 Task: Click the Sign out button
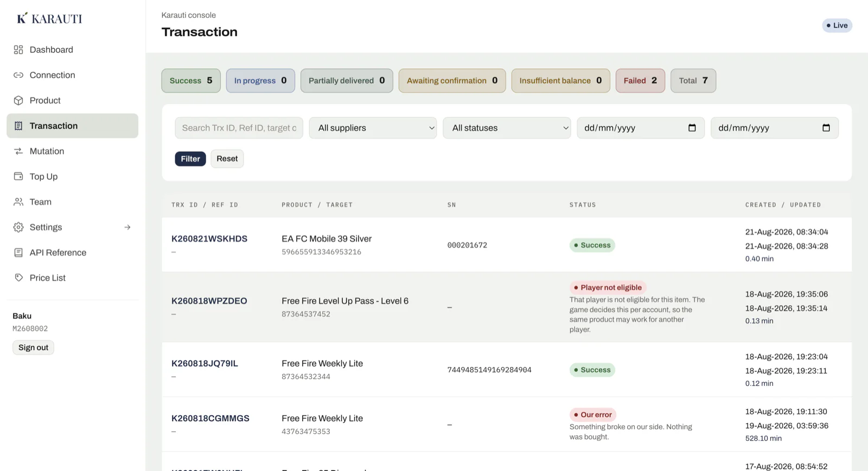coord(33,347)
